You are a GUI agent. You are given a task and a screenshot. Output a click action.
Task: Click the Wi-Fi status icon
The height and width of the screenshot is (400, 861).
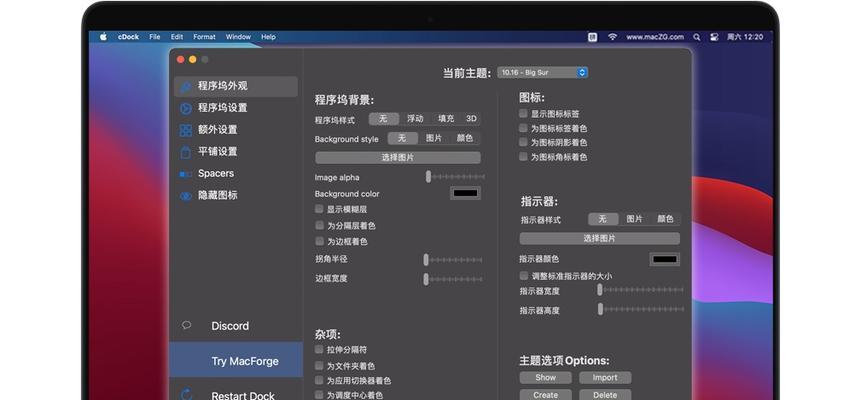[x=612, y=37]
